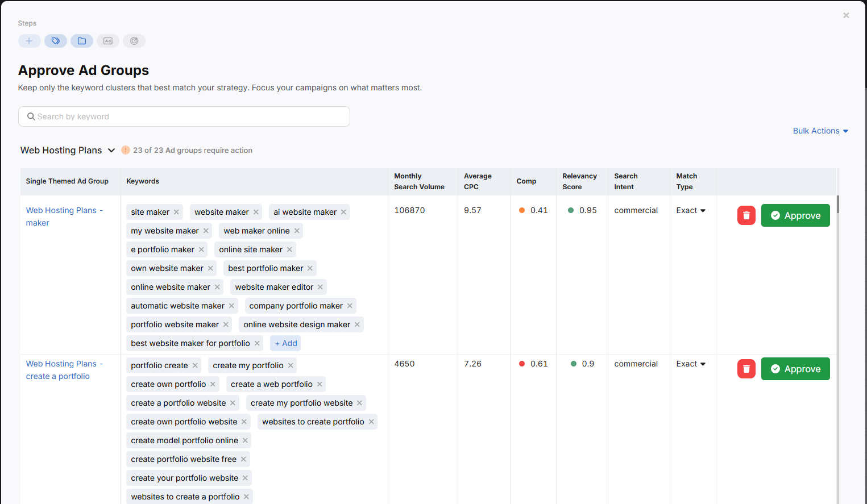Image resolution: width=867 pixels, height=504 pixels.
Task: Select the "Ad" copy creation step icon
Action: click(107, 40)
